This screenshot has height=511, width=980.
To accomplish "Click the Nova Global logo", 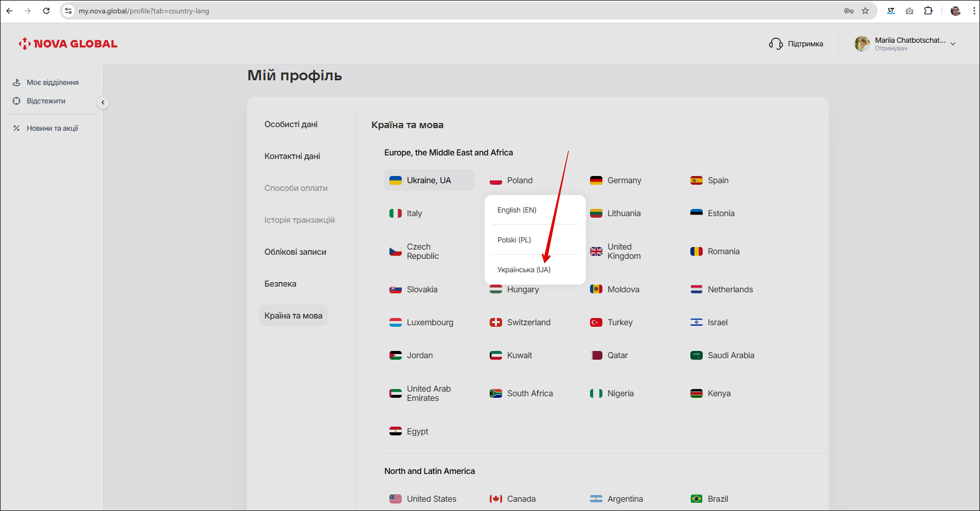I will pyautogui.click(x=68, y=44).
